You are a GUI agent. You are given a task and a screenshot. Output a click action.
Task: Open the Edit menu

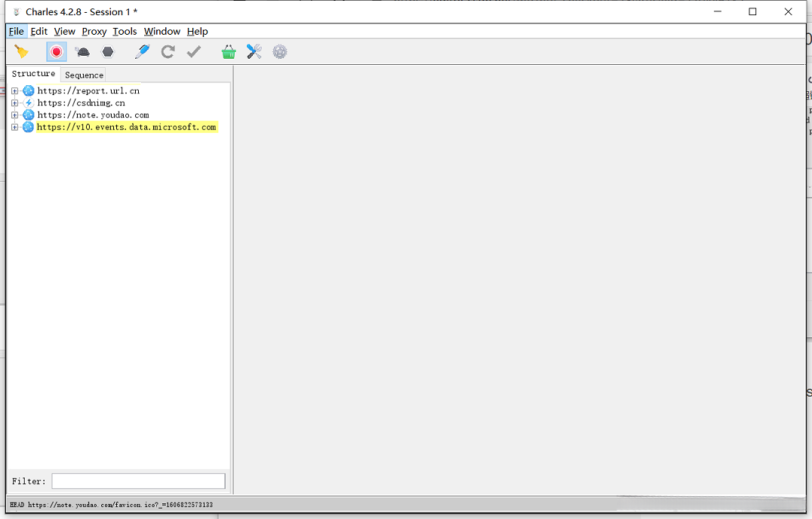point(38,32)
